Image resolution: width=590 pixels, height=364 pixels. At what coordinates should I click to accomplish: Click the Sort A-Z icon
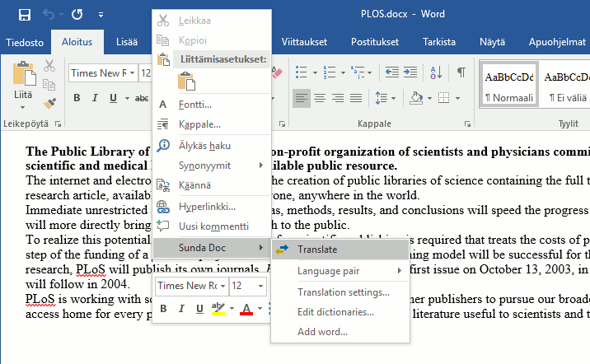pyautogui.click(x=436, y=72)
